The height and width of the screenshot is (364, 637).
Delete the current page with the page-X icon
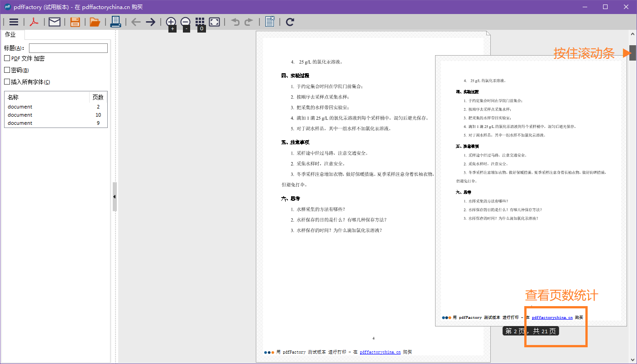point(270,22)
